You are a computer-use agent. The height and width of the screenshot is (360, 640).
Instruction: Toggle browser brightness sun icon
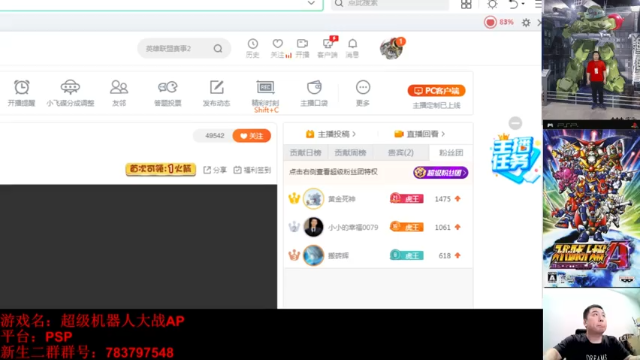click(492, 4)
